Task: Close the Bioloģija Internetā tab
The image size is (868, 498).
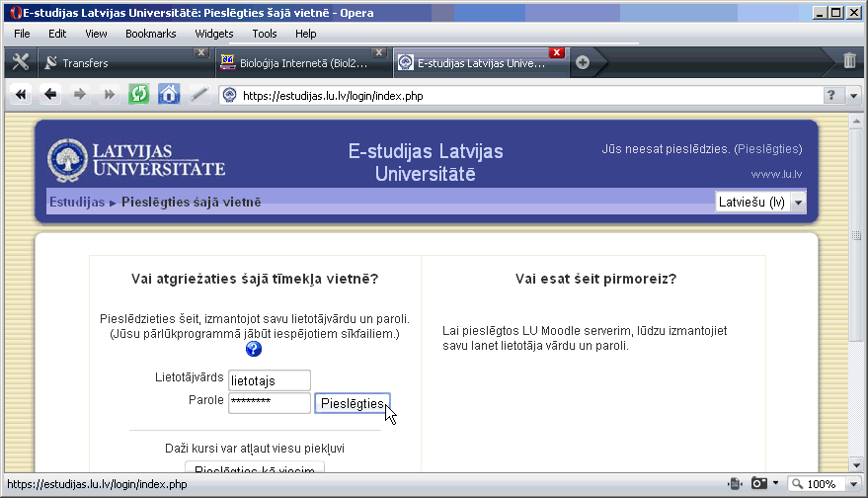Action: (378, 52)
